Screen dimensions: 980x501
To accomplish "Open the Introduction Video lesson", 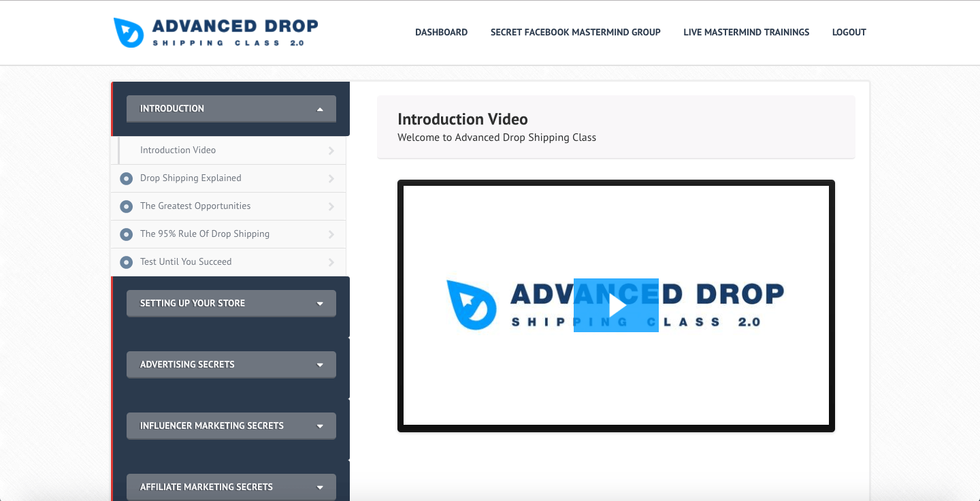I will (x=228, y=150).
